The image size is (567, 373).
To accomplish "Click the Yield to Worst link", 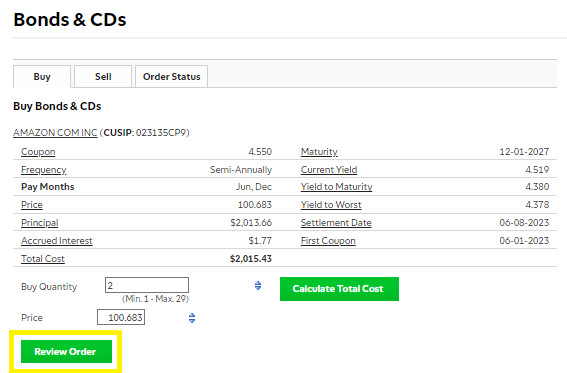I will 331,205.
